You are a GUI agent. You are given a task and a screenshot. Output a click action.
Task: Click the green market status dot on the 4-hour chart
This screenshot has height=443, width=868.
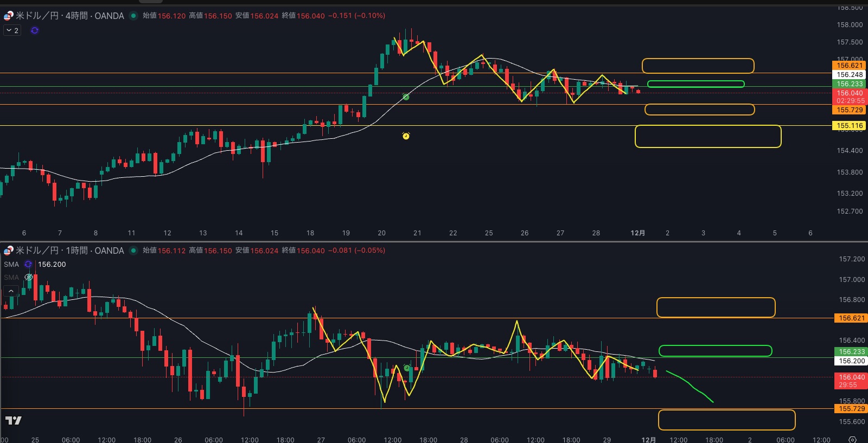pyautogui.click(x=133, y=16)
